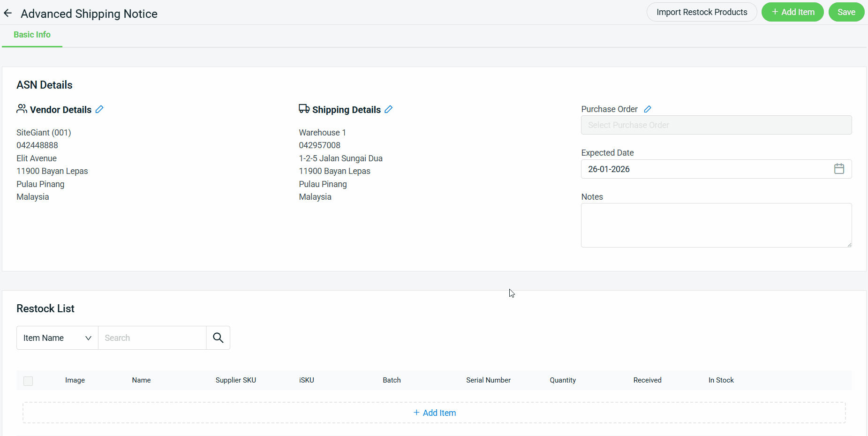Focus the Notes text area
868x436 pixels.
[716, 225]
